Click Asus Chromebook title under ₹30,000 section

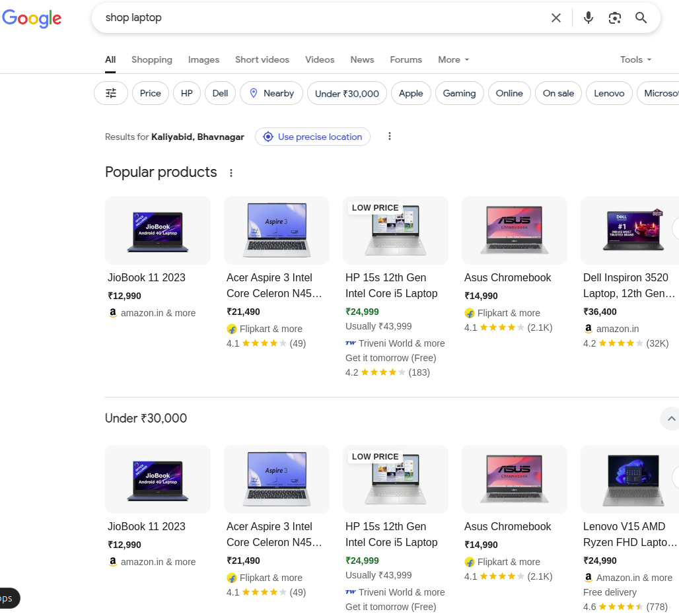pos(507,526)
